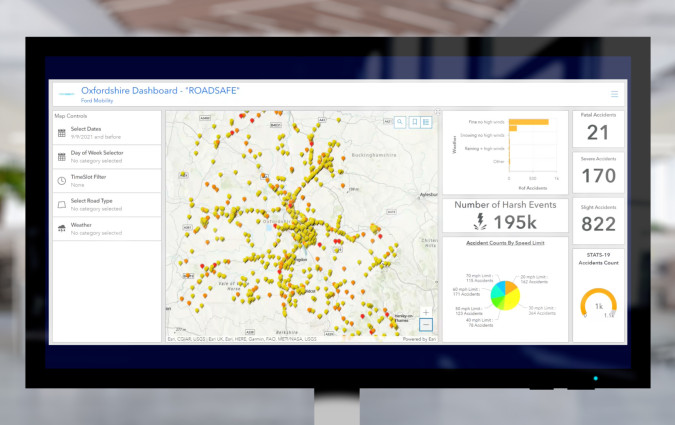Click the TimeSlot Filter clock icon

(x=62, y=181)
